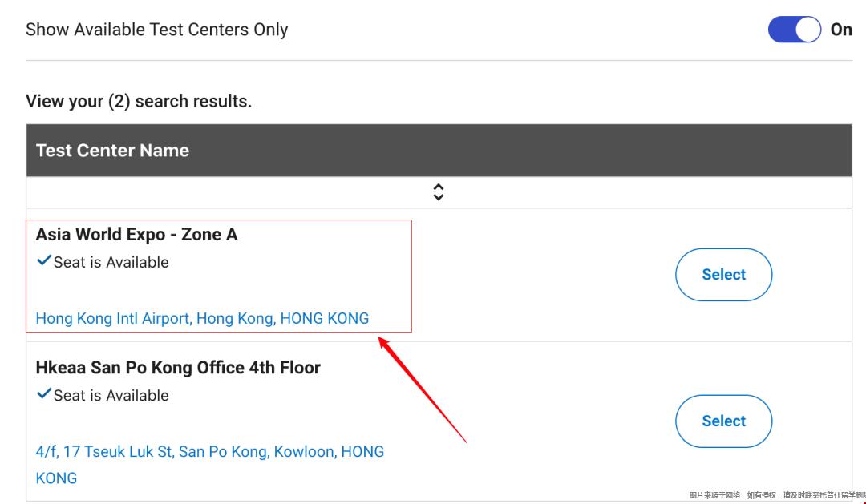The height and width of the screenshot is (504, 866).
Task: Click Seat is Available text under Asia World Expo
Action: coord(111,262)
